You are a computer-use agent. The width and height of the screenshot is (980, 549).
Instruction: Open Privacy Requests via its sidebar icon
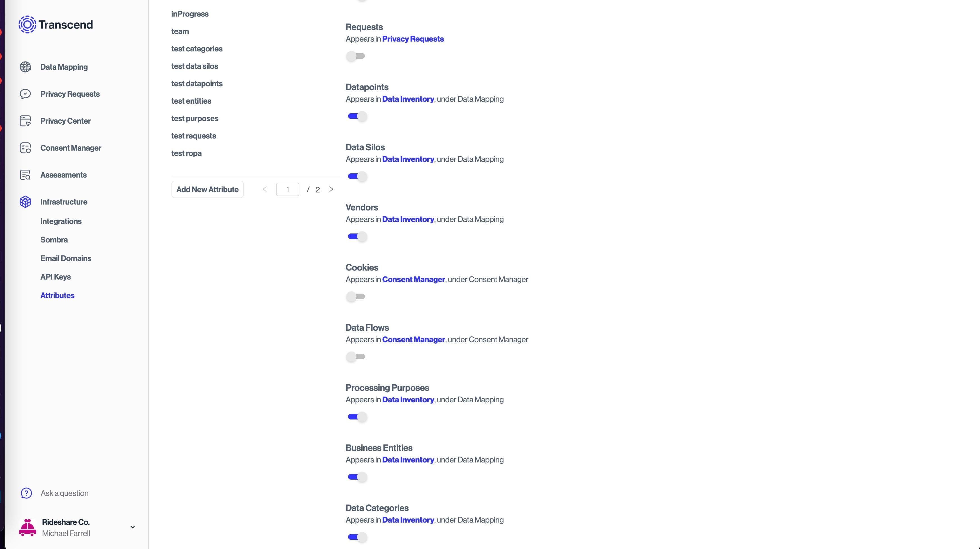25,94
